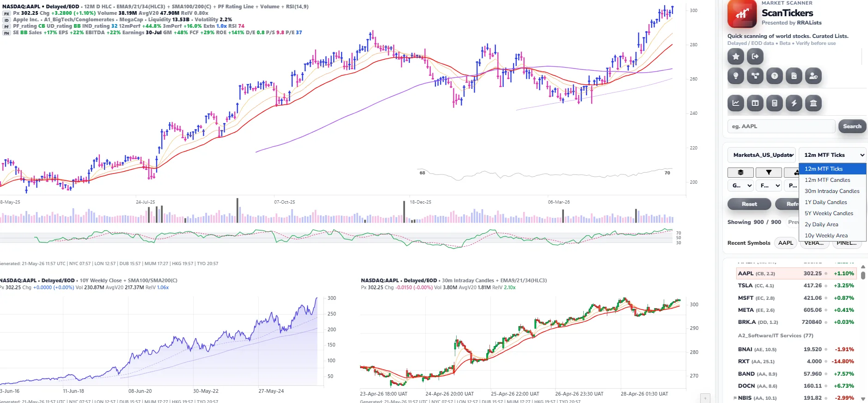Choose 1Y Daily Candles option

click(x=832, y=202)
